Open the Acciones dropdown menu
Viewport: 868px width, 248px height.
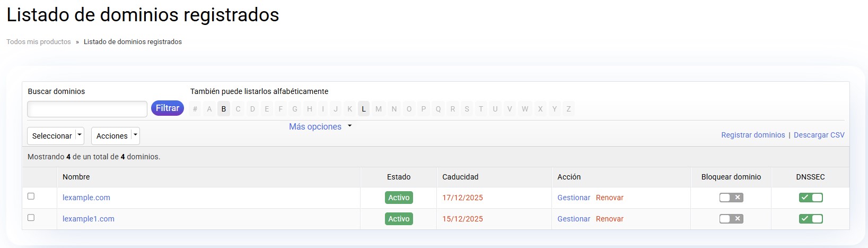[115, 136]
